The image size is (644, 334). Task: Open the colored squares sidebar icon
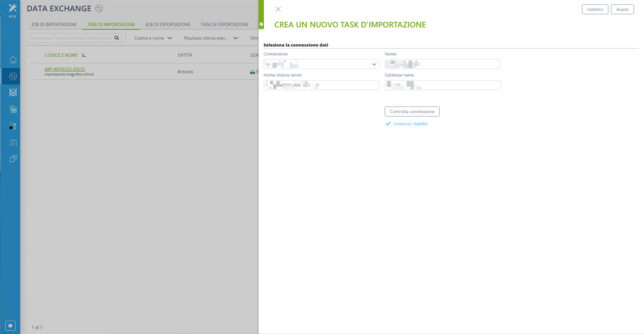(x=13, y=126)
